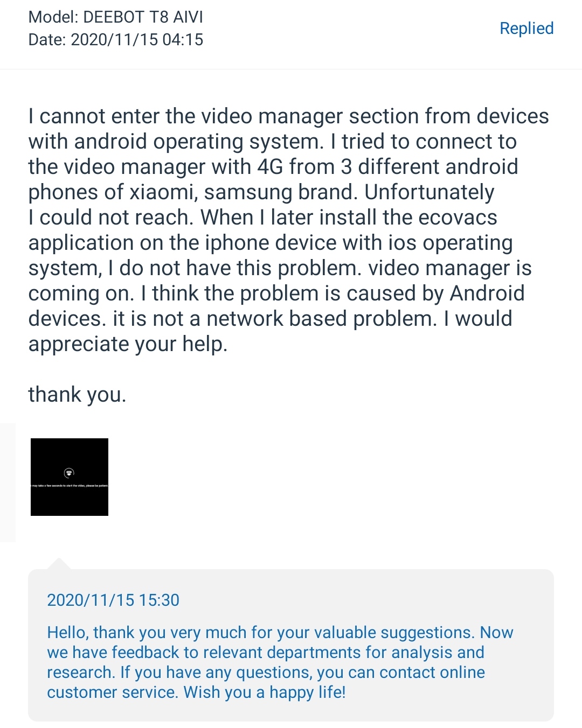Tap the loading icon inside the attachment
Screen dimensions: 582x728
coord(69,473)
